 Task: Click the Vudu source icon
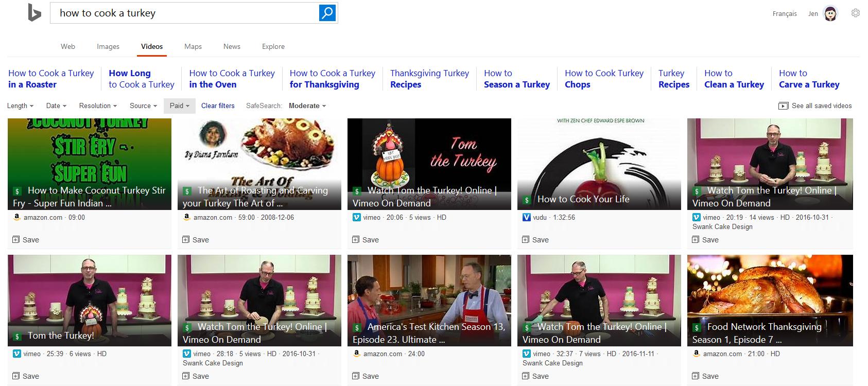[526, 218]
